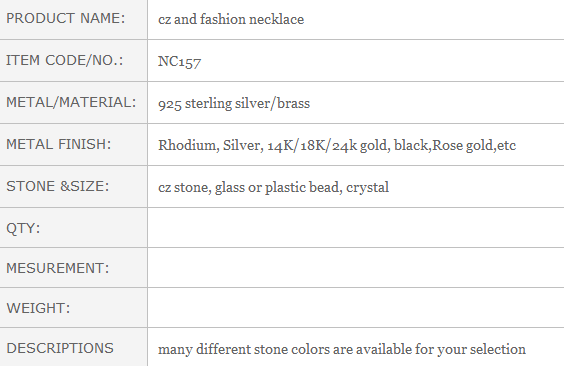Select '925 sterling silver/brass' value

(234, 104)
